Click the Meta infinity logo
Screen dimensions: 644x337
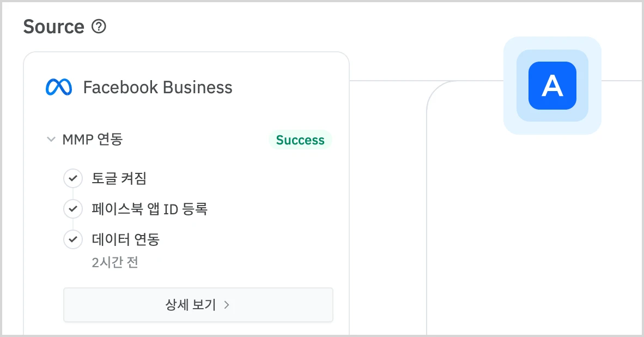pos(59,87)
